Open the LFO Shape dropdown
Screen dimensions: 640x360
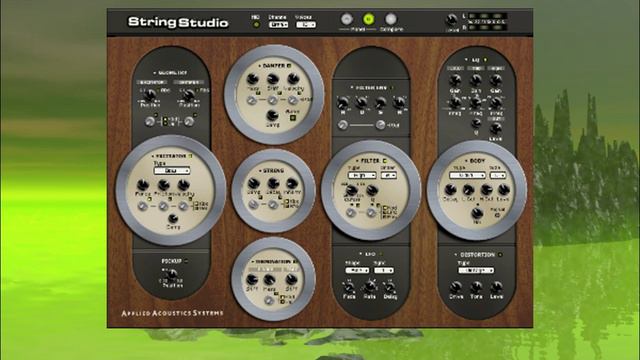click(357, 270)
